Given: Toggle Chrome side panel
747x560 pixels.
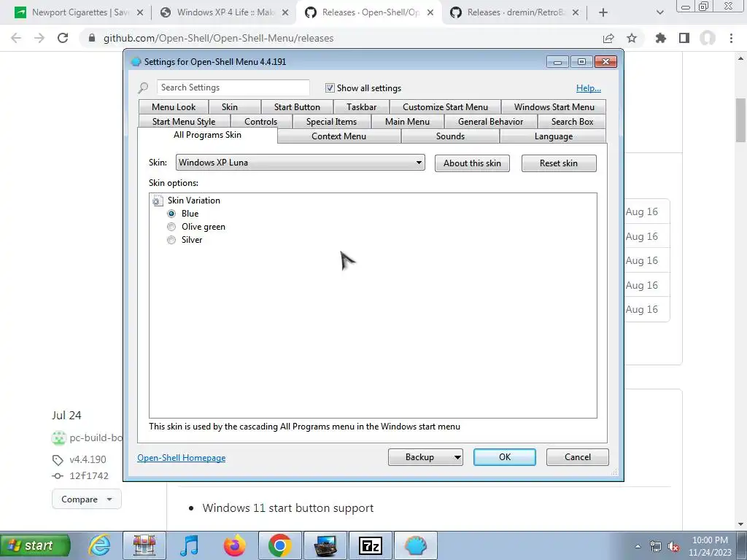Looking at the screenshot, I should click(x=684, y=38).
